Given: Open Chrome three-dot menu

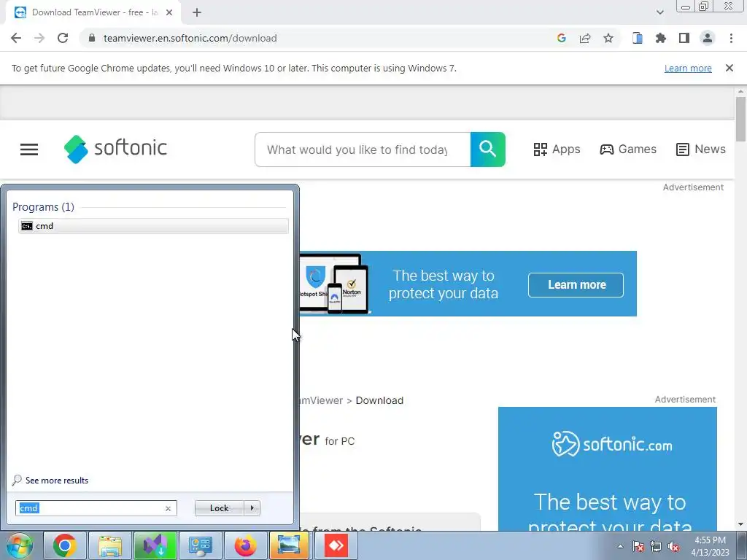Looking at the screenshot, I should (731, 38).
